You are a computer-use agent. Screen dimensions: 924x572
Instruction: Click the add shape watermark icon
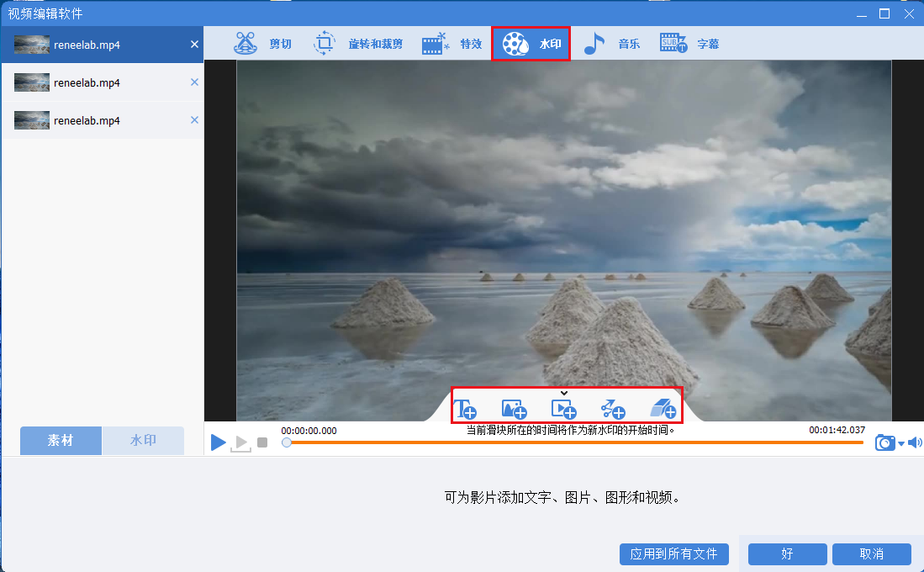(x=613, y=408)
